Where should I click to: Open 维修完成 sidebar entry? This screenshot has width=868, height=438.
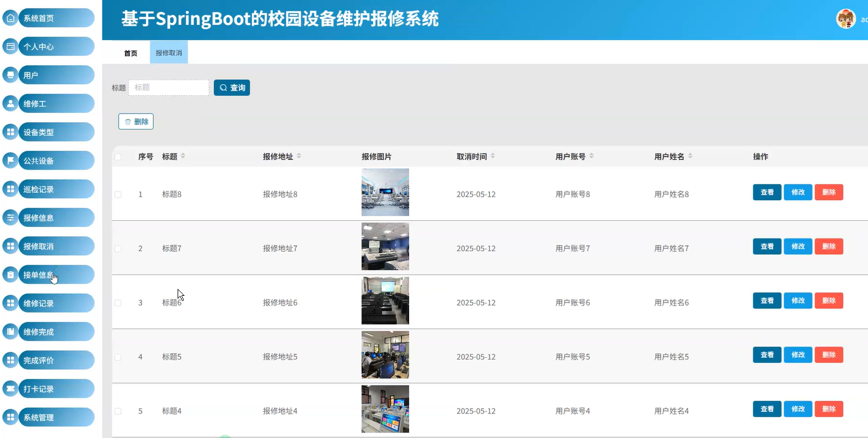tap(56, 332)
